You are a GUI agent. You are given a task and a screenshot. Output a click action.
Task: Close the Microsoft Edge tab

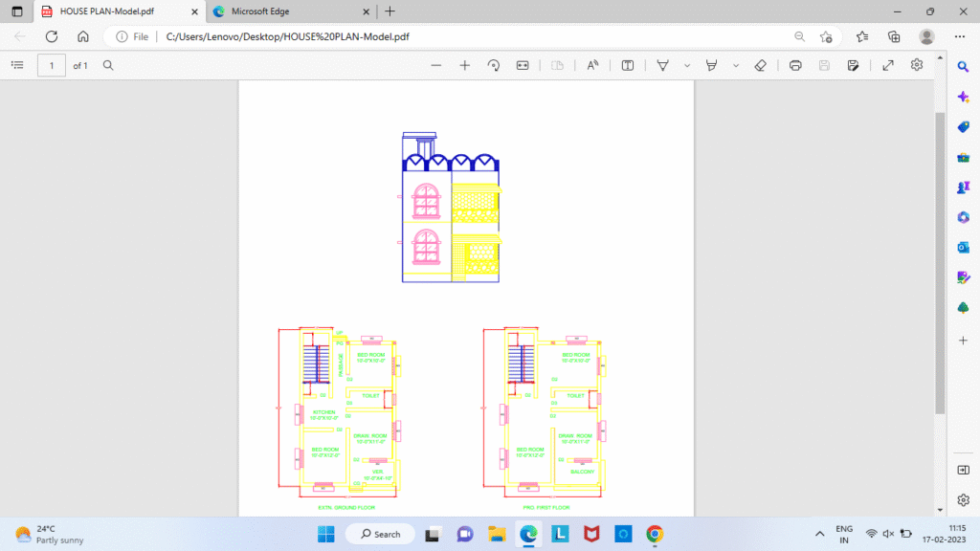367,11
